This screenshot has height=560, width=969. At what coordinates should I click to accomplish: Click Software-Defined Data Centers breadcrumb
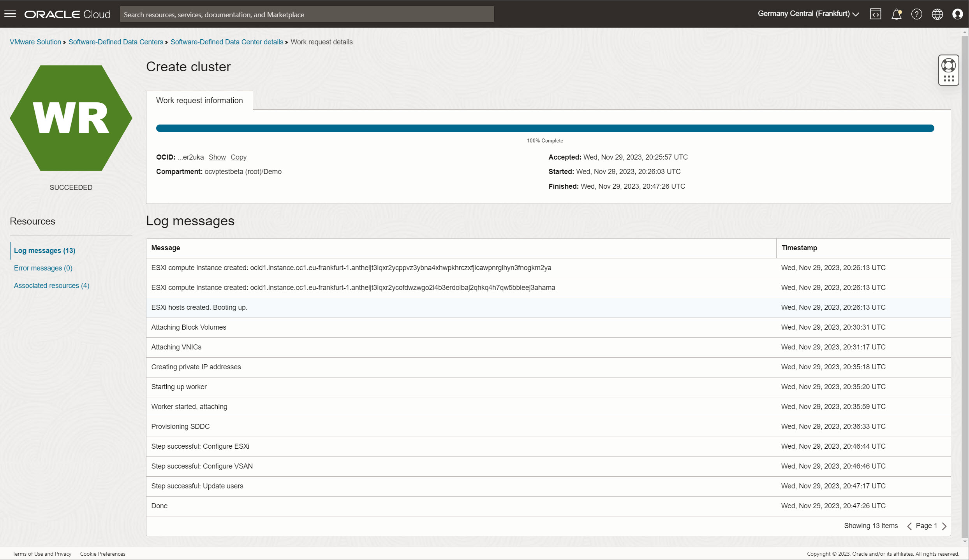pos(115,42)
